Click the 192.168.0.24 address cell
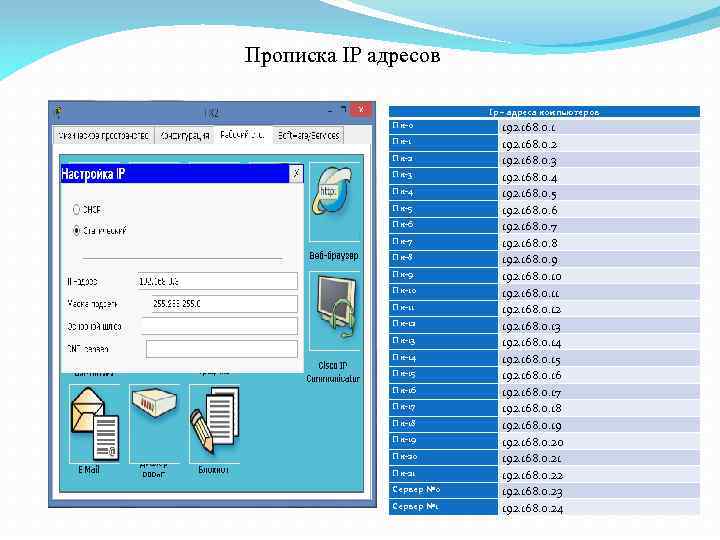The height and width of the screenshot is (540, 720). (x=599, y=508)
